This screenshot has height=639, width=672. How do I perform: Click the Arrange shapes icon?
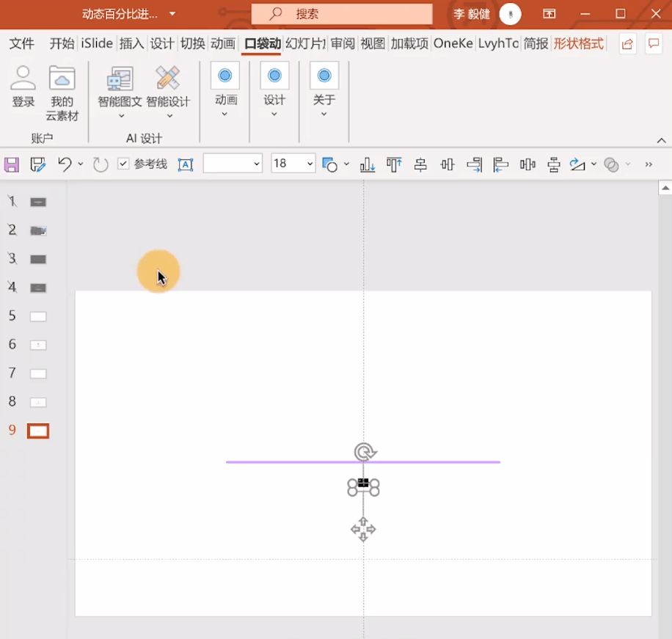tap(329, 164)
